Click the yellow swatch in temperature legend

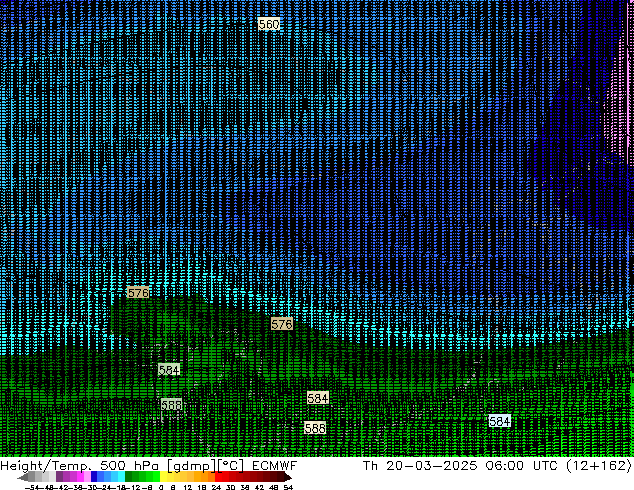164,477
